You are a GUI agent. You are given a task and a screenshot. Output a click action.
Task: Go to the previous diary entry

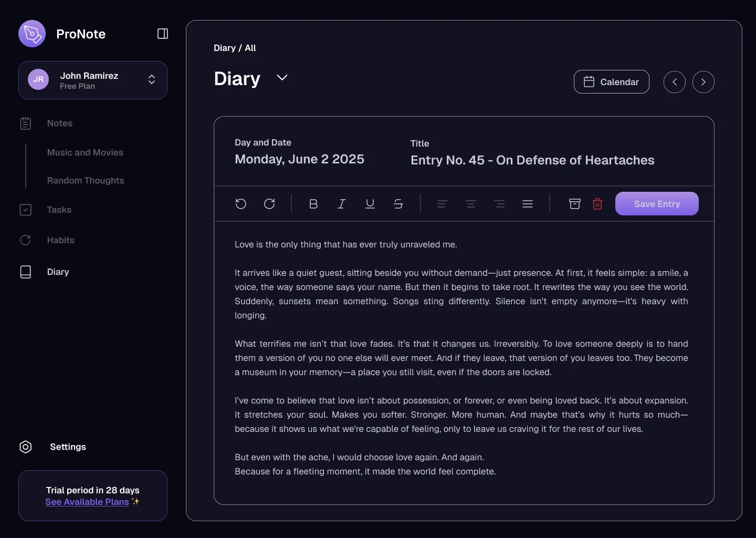tap(675, 82)
